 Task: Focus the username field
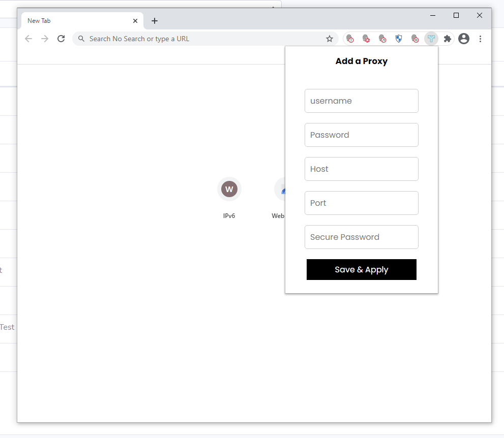point(361,101)
